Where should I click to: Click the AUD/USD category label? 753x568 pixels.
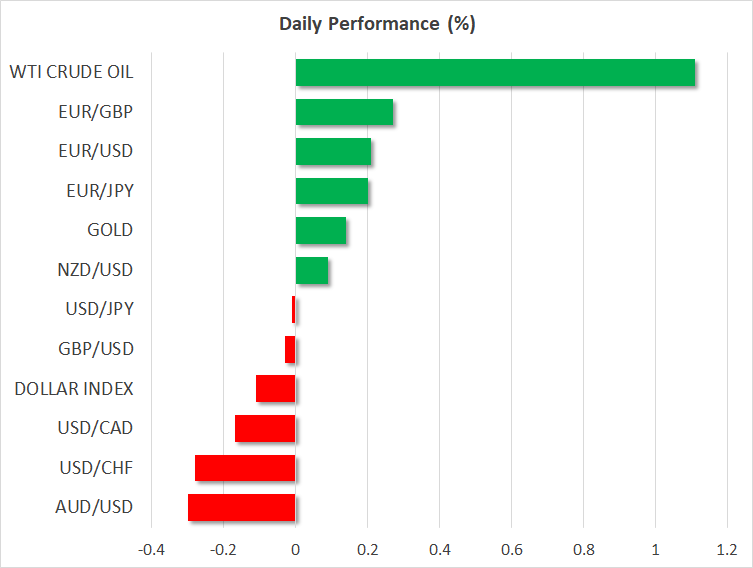(100, 507)
